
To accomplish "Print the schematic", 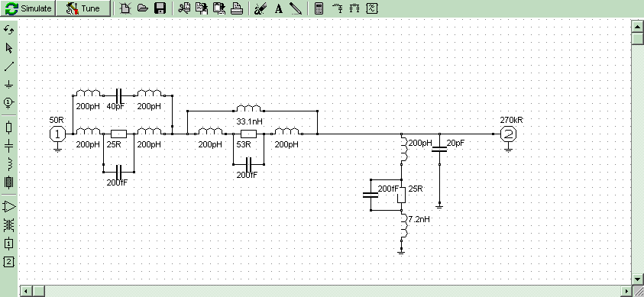I will click(237, 8).
